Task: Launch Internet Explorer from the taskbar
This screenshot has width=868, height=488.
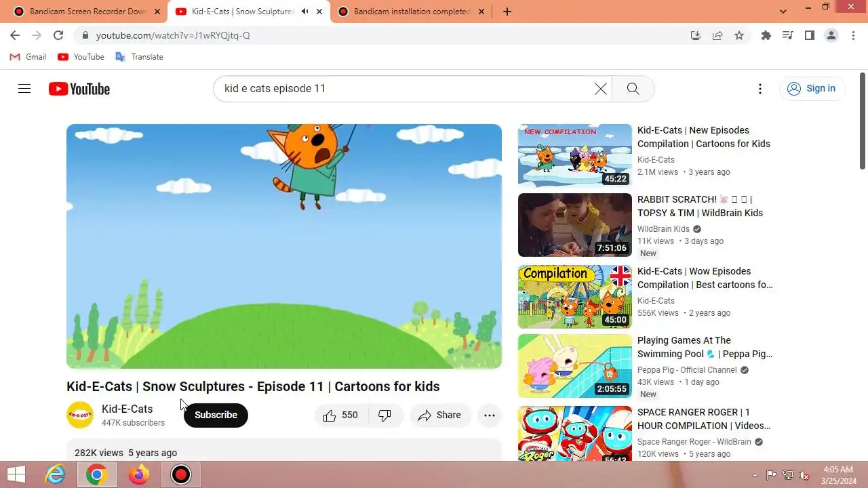Action: [54, 474]
